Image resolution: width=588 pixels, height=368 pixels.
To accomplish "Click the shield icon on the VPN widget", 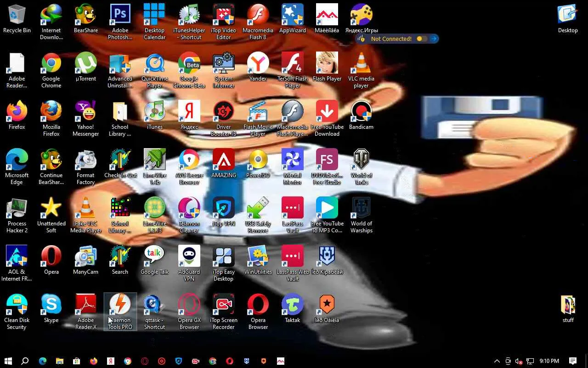I will (x=361, y=39).
